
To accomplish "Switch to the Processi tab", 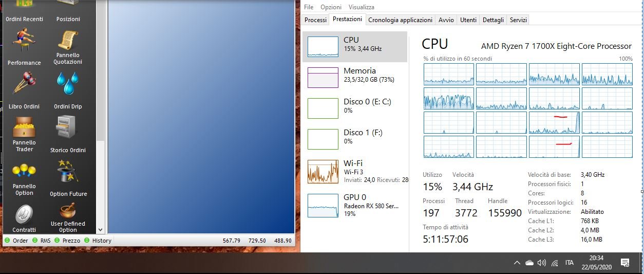I will pos(315,20).
